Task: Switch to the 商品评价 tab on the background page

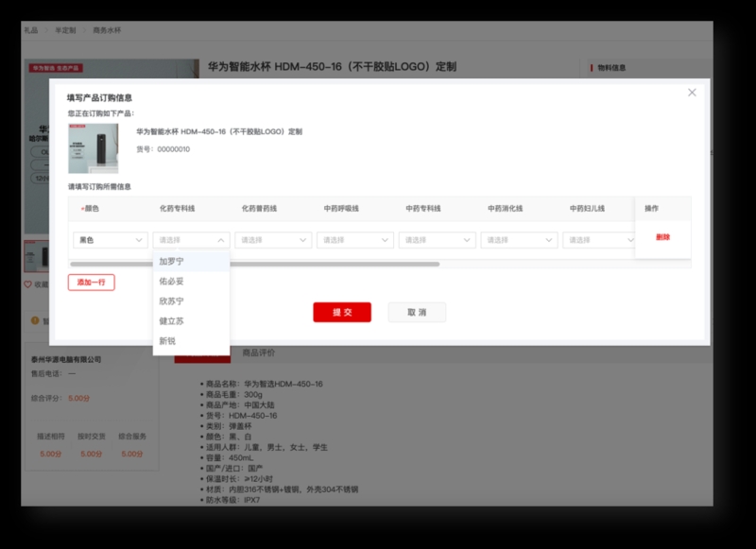Action: pyautogui.click(x=258, y=352)
